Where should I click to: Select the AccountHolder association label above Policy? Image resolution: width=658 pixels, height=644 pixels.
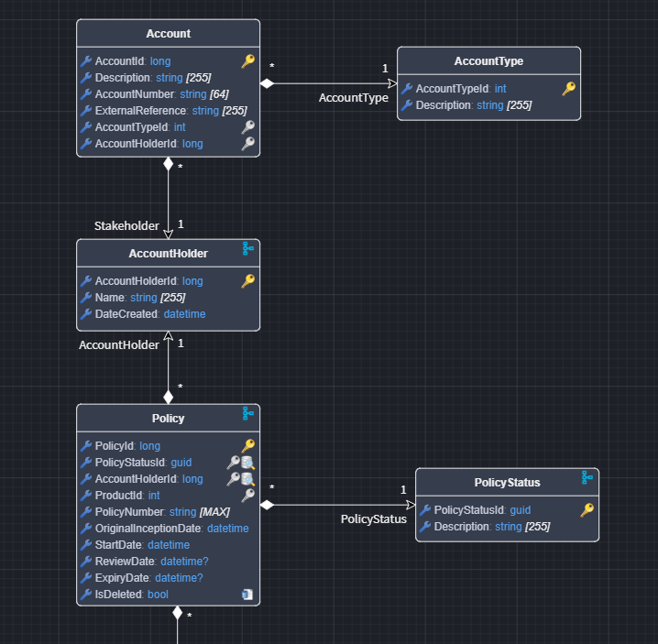119,344
